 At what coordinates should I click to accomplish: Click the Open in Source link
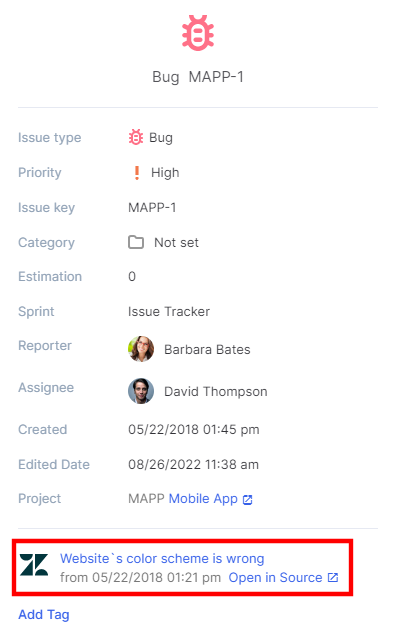pyautogui.click(x=276, y=577)
